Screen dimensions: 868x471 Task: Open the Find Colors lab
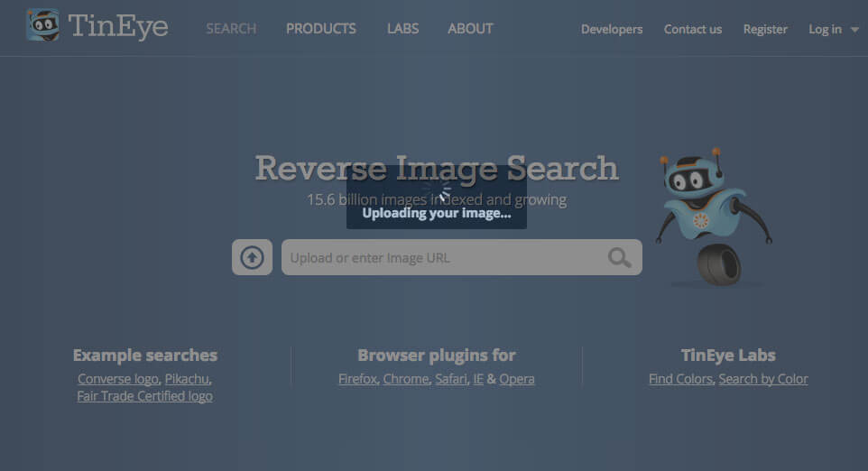coord(680,379)
